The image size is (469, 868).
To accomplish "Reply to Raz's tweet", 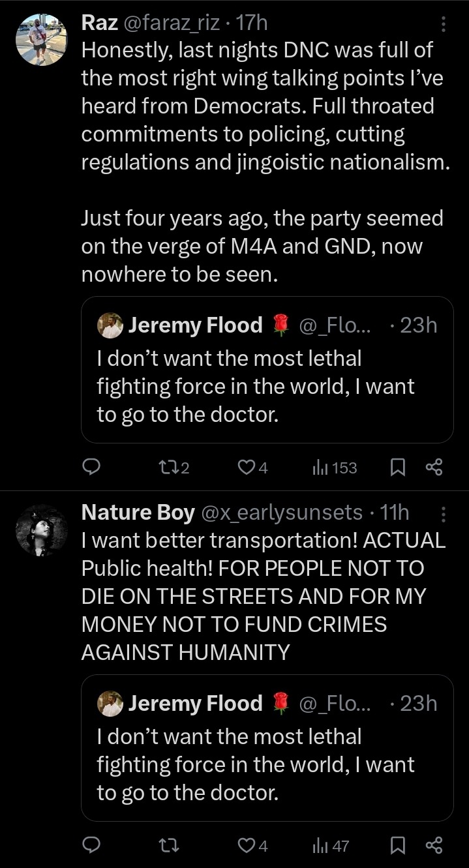I will pyautogui.click(x=92, y=467).
